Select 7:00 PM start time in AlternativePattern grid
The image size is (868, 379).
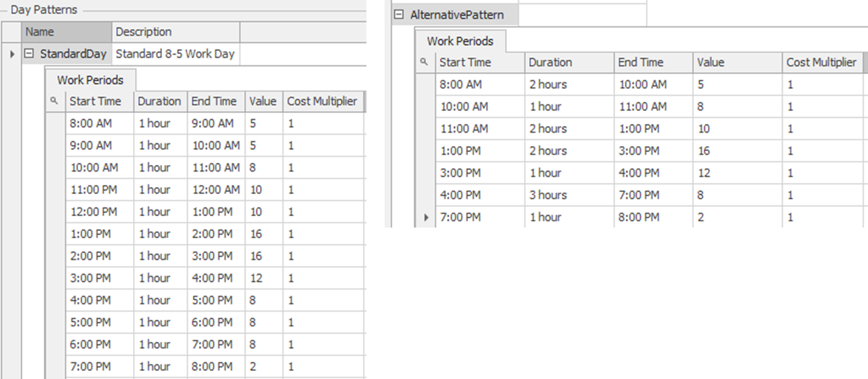click(479, 217)
